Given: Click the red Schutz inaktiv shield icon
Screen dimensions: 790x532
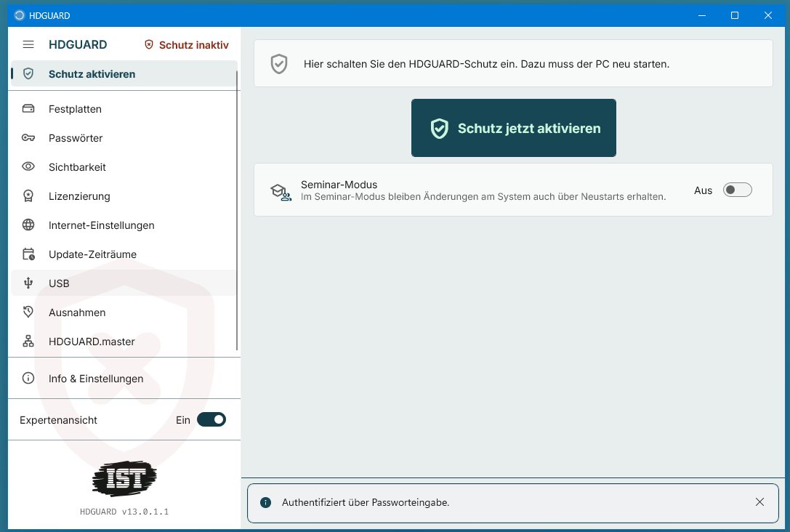Looking at the screenshot, I should [149, 44].
